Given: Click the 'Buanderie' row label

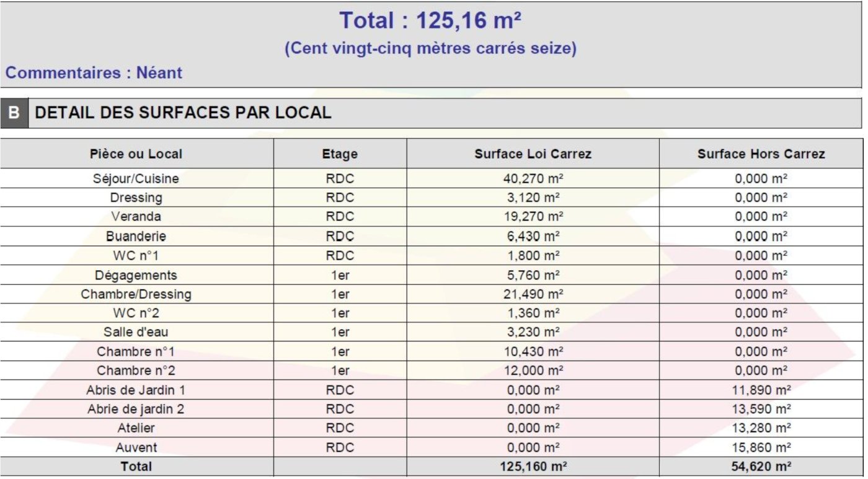Looking at the screenshot, I should 136,236.
